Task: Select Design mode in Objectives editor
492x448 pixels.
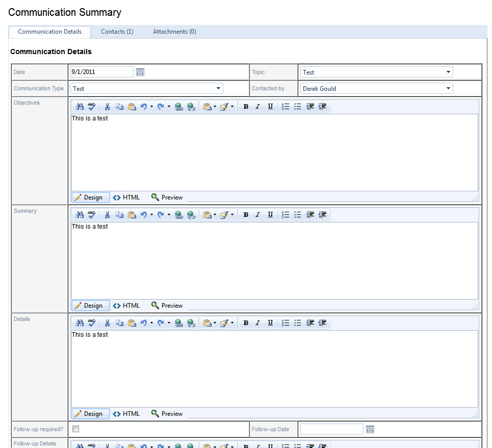Action: click(x=91, y=197)
